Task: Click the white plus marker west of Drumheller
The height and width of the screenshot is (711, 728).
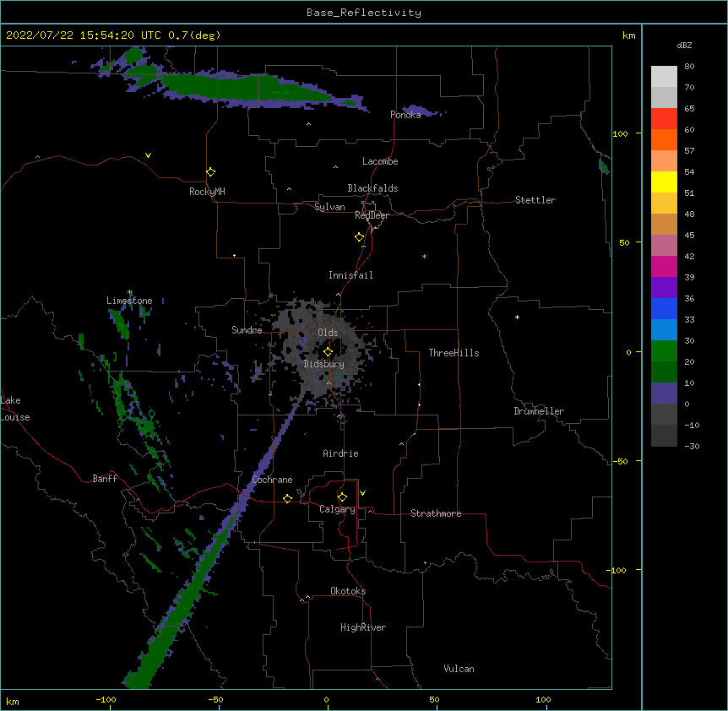Action: pyautogui.click(x=517, y=318)
